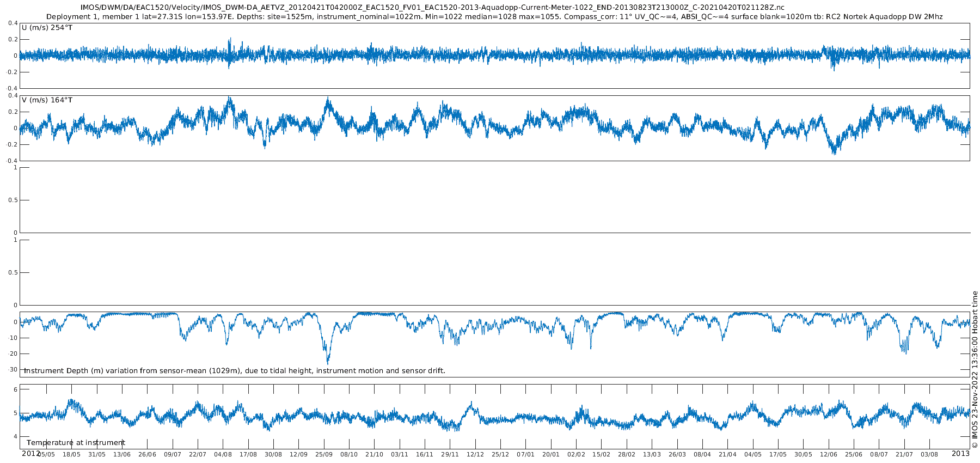
Task: Click the '16/11' date tick label
Action: [425, 454]
